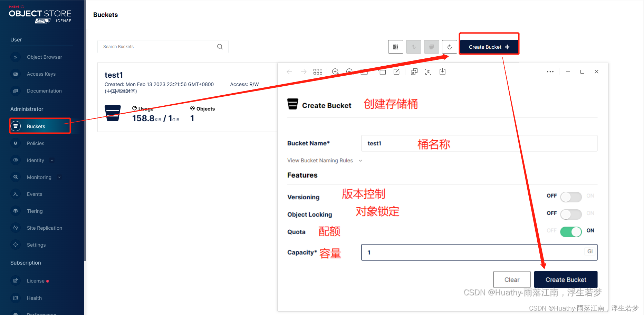Screen dimensions: 644x315
Task: Go back in the image viewer toolbar
Action: click(x=289, y=71)
